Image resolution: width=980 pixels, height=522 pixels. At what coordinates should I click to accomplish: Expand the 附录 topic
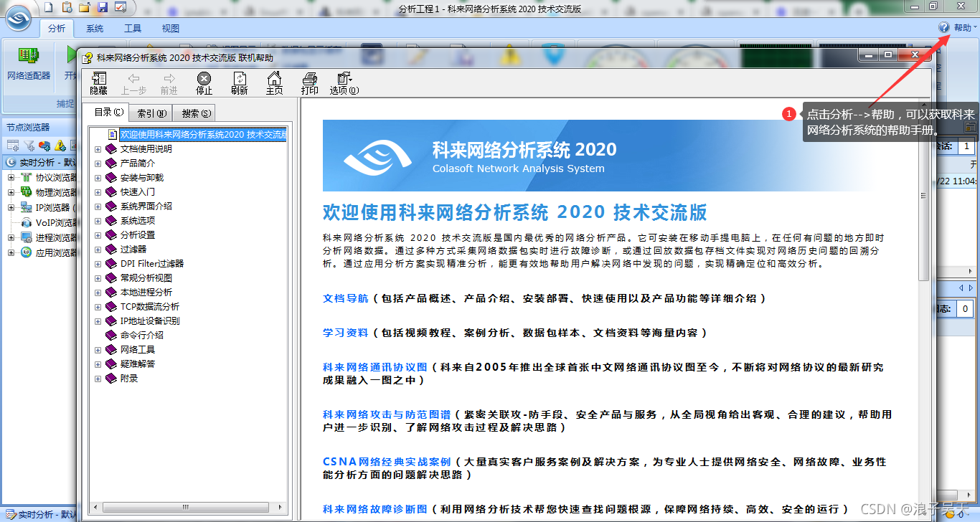click(98, 379)
